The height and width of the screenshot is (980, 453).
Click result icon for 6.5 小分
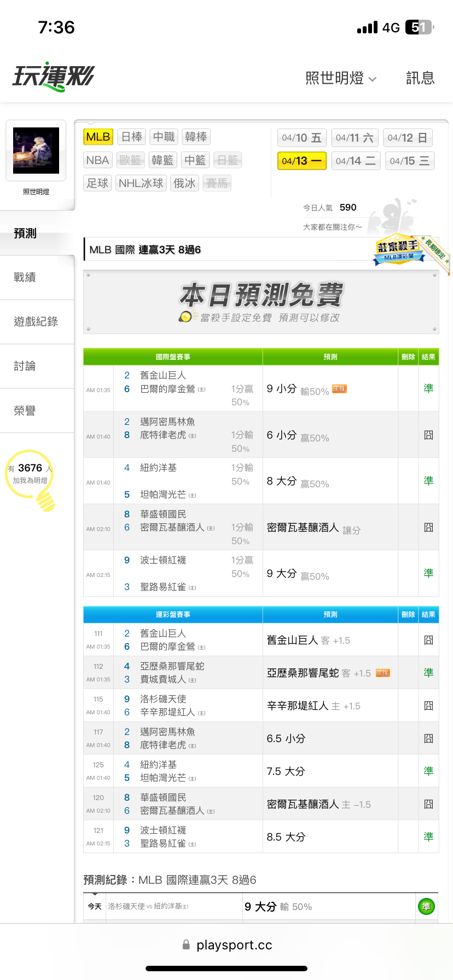(x=428, y=738)
